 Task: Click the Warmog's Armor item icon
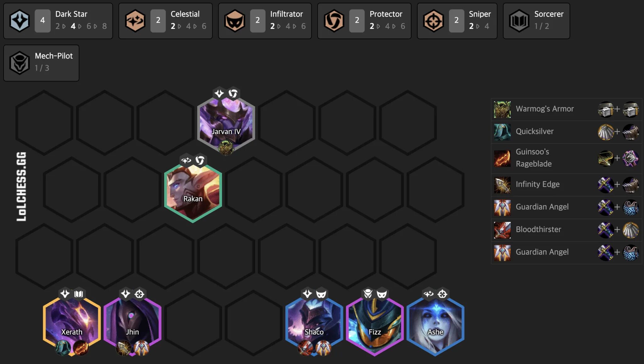click(x=502, y=109)
